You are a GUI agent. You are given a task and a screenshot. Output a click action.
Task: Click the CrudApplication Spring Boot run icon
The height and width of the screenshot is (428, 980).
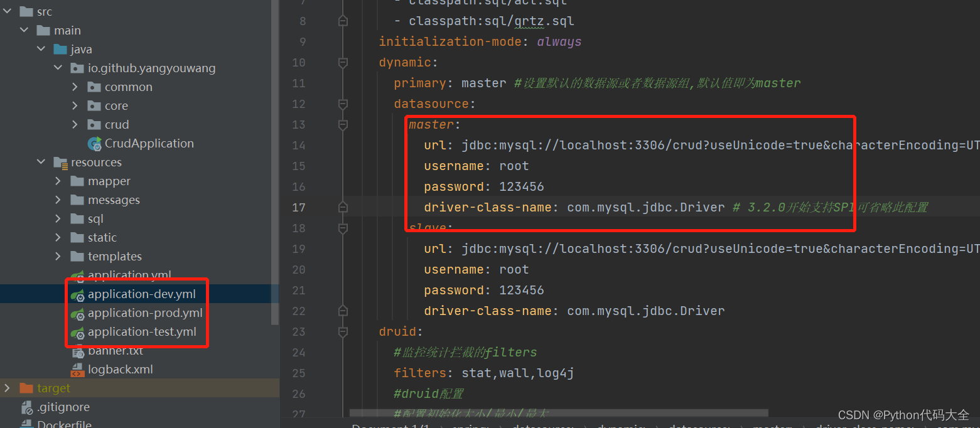click(x=95, y=143)
